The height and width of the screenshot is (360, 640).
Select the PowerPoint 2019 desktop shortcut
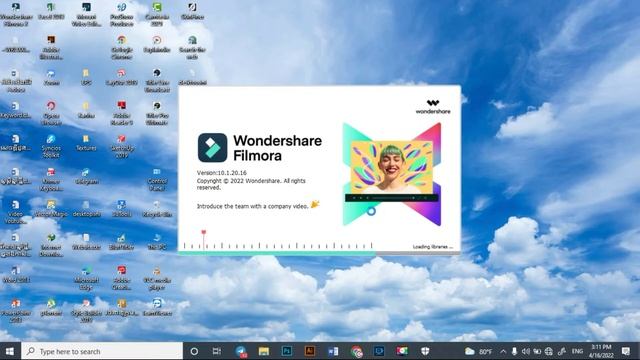click(16, 311)
